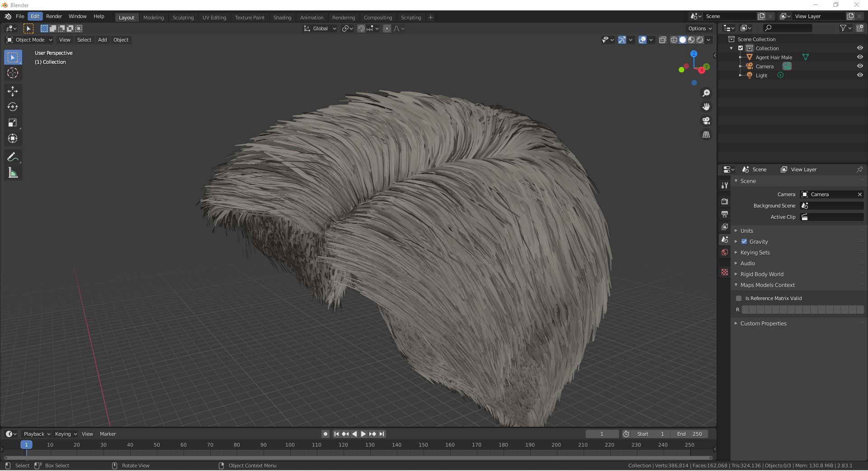The width and height of the screenshot is (868, 471).
Task: Switch to material preview shading
Action: pos(691,40)
